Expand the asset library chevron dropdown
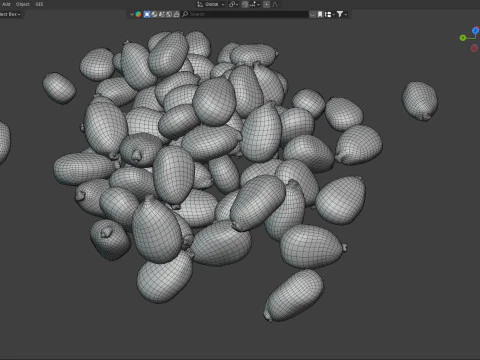480x360 pixels. pyautogui.click(x=132, y=14)
